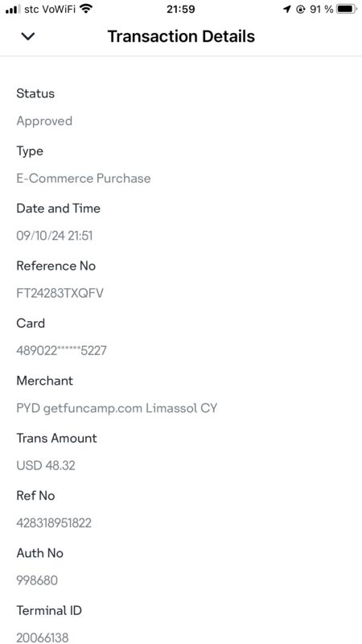Screen dimensions: 362x644
Task: Tap the cellular signal strength icon
Action: (13, 9)
